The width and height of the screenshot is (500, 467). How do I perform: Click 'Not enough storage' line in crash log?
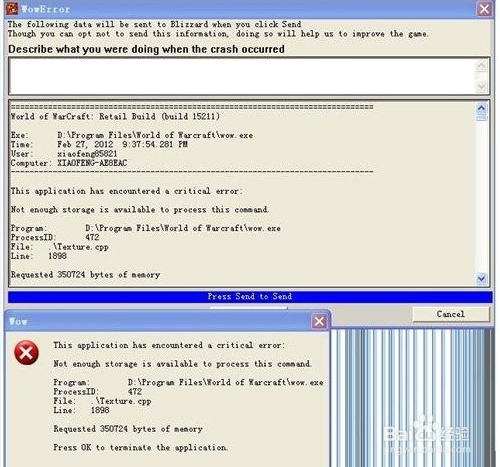tap(139, 210)
